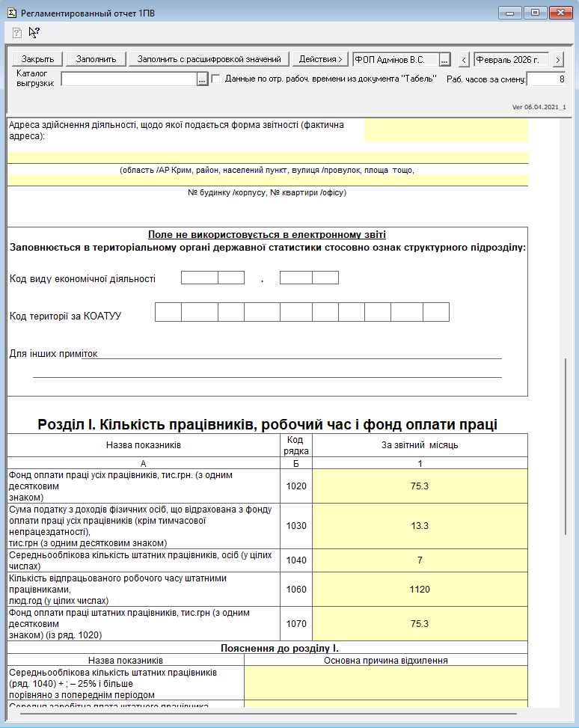Click the document help icon in toolbar

coord(17,32)
